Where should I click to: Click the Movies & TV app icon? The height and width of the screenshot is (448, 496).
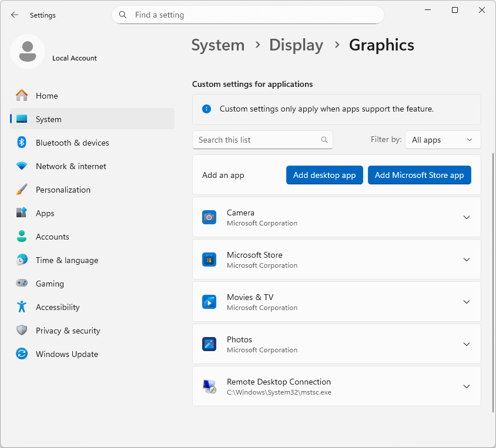tap(209, 302)
